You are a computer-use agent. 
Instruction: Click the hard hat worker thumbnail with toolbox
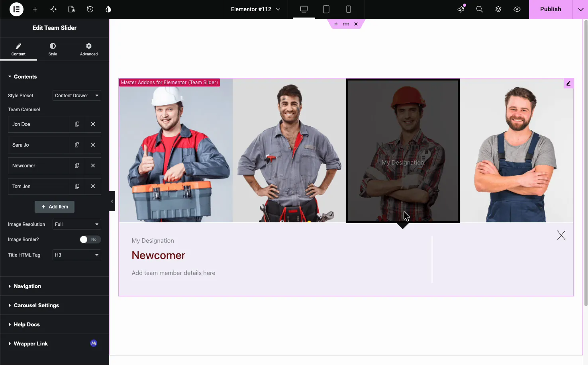point(176,150)
